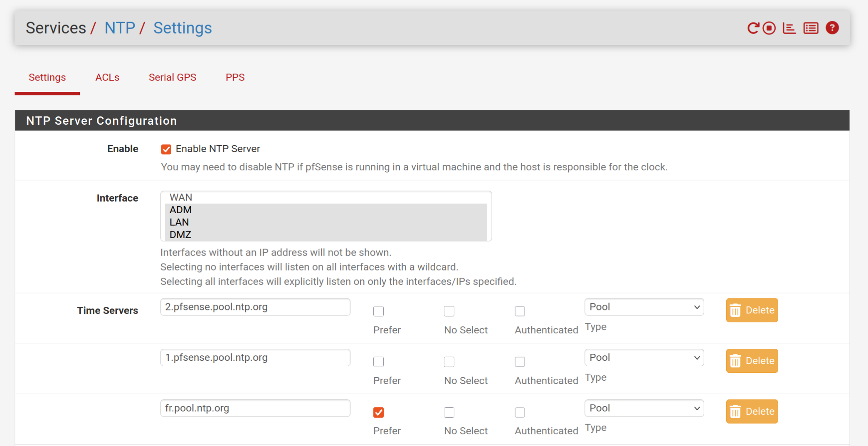This screenshot has height=446, width=868.
Task: Check Authenticated for 1.pfsense.pool.ntp.org
Action: coord(520,362)
